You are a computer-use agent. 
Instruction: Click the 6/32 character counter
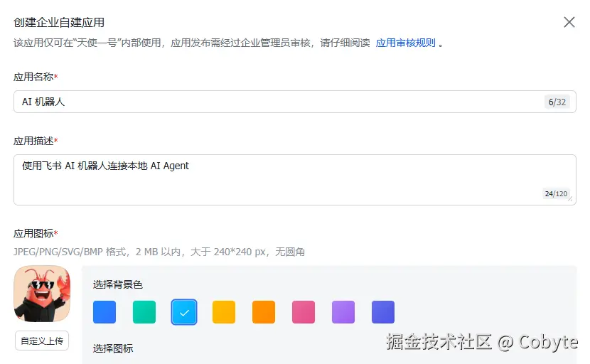(557, 102)
